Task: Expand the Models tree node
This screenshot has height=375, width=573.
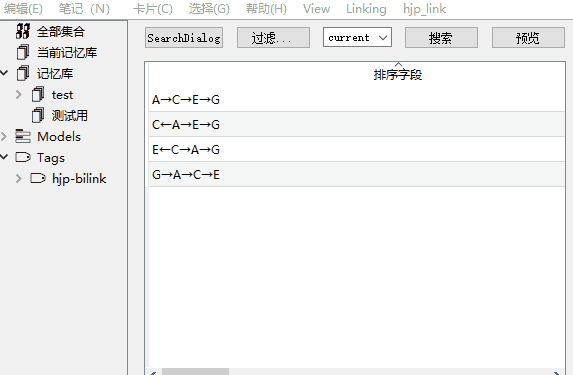Action: (x=4, y=137)
